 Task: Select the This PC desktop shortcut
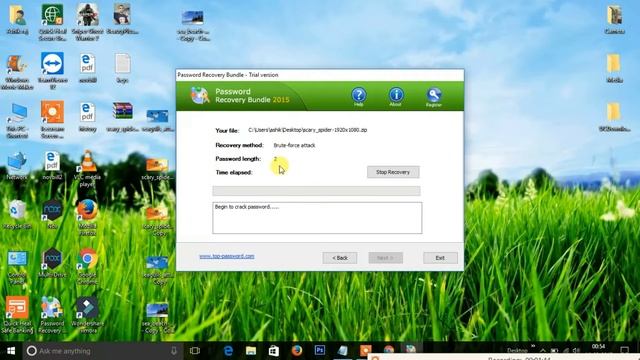coord(17,120)
